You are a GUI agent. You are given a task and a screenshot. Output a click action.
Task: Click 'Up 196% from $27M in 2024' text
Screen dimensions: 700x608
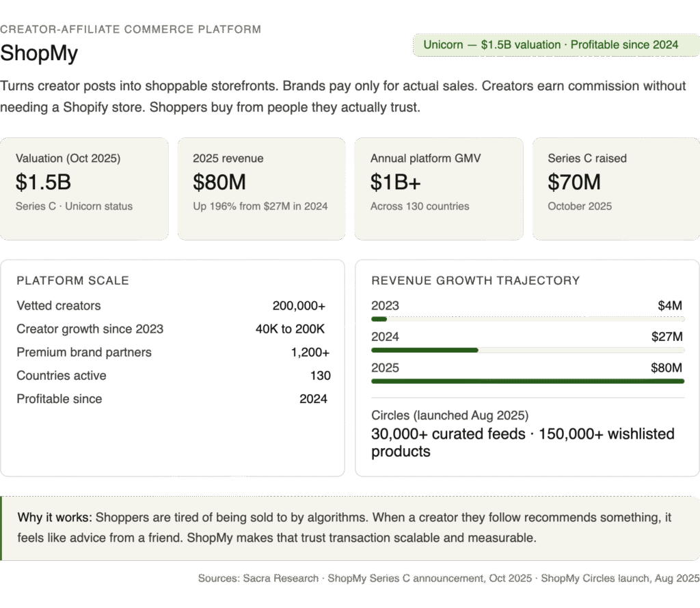260,206
